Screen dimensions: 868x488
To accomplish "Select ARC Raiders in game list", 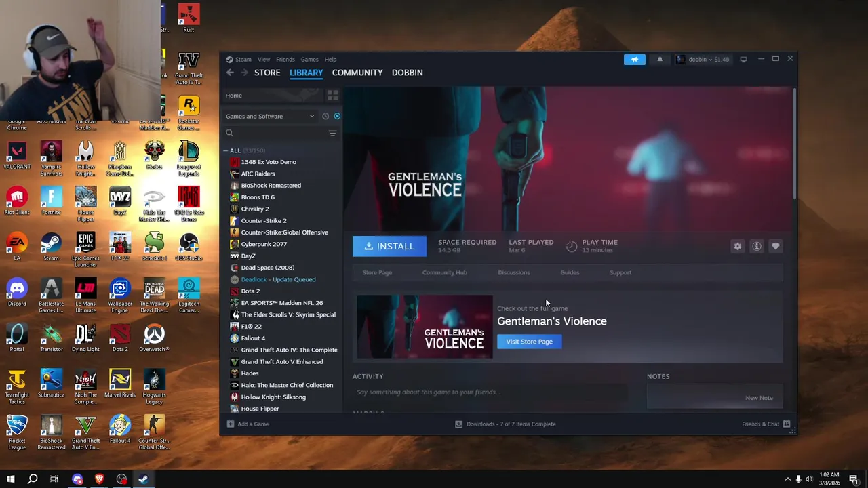I will [258, 174].
